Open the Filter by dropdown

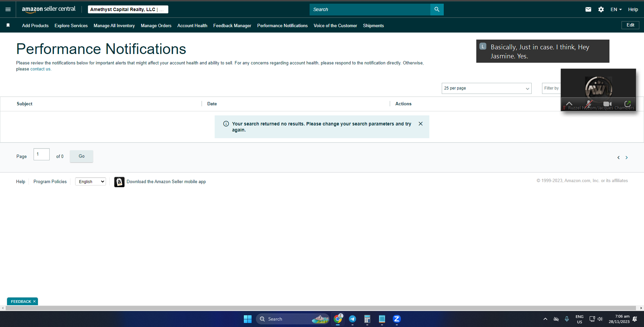tap(551, 88)
